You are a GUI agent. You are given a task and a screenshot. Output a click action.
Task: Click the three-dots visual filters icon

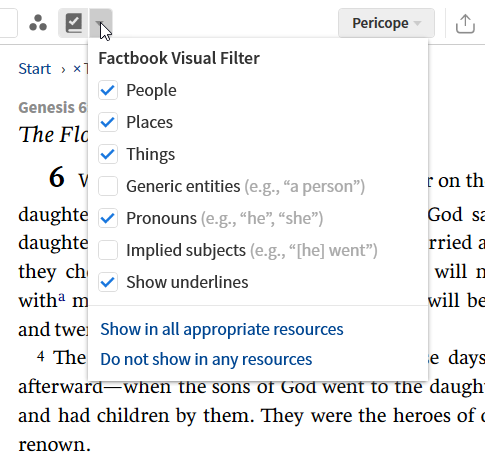[38, 23]
